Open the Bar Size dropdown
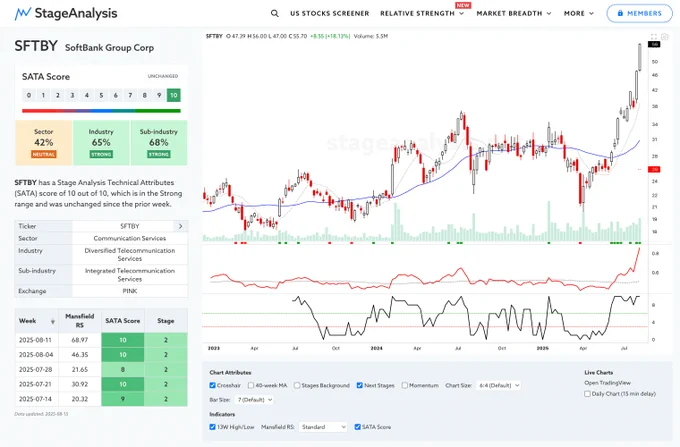The height and width of the screenshot is (447, 680). [x=254, y=399]
